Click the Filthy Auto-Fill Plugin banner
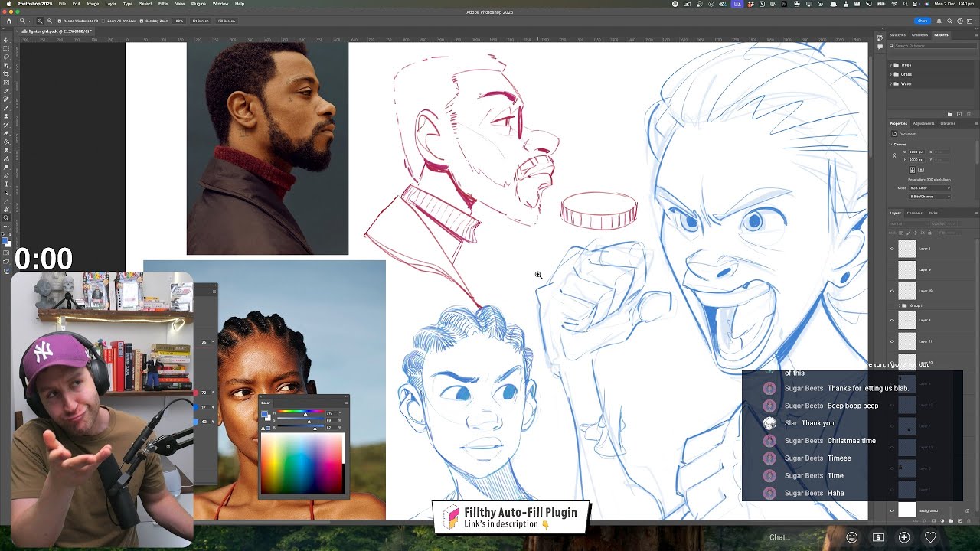 pos(511,518)
